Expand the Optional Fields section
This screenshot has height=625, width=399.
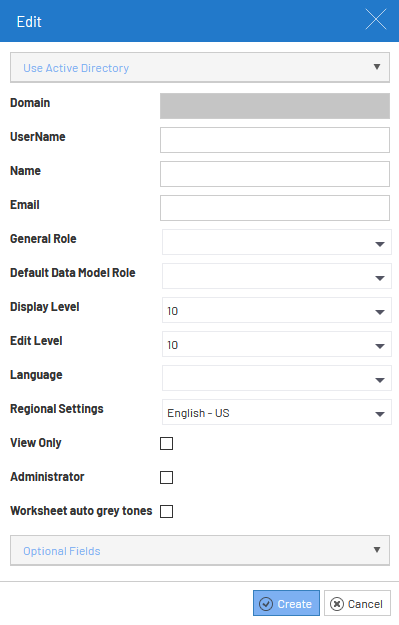click(200, 550)
